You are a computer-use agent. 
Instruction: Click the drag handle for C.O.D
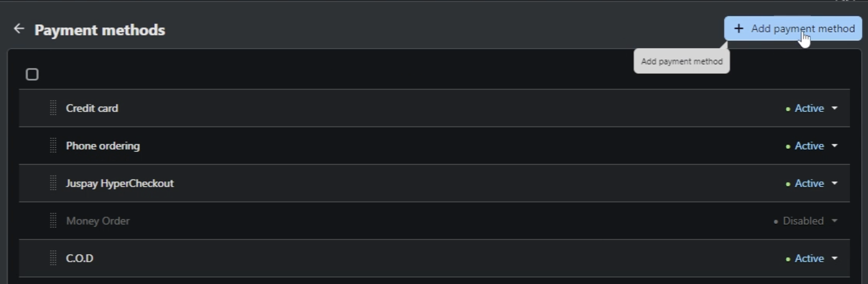(53, 258)
